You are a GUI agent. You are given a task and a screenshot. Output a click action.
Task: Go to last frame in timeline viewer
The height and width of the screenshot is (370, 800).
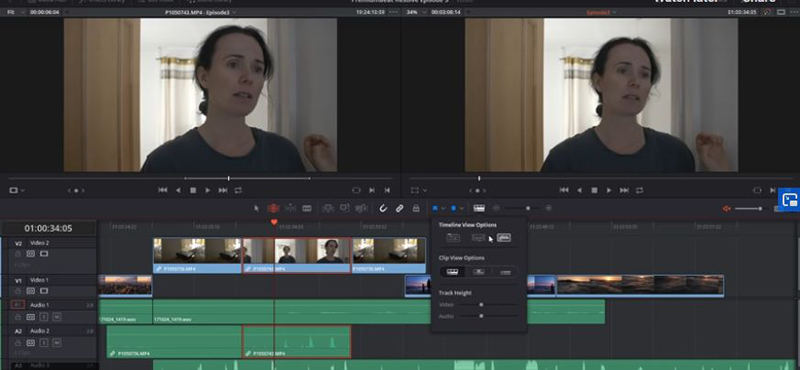coord(624,190)
